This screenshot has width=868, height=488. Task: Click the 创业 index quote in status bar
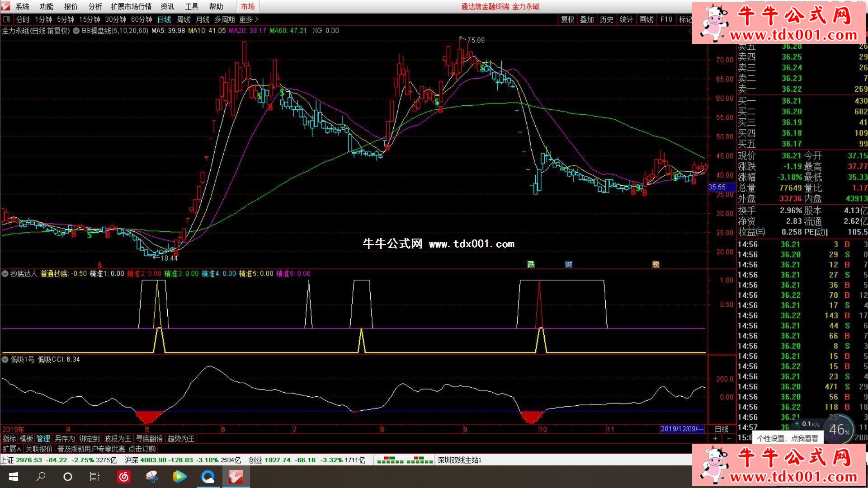(x=307, y=460)
